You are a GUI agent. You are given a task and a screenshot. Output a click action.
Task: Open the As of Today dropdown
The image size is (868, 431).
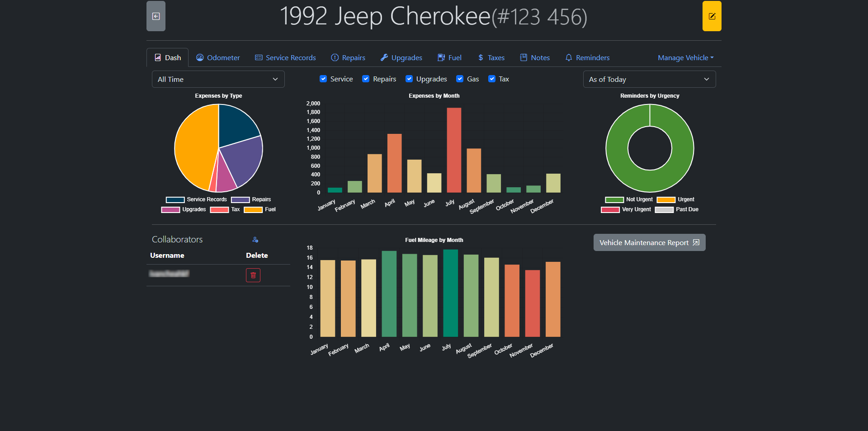[649, 80]
